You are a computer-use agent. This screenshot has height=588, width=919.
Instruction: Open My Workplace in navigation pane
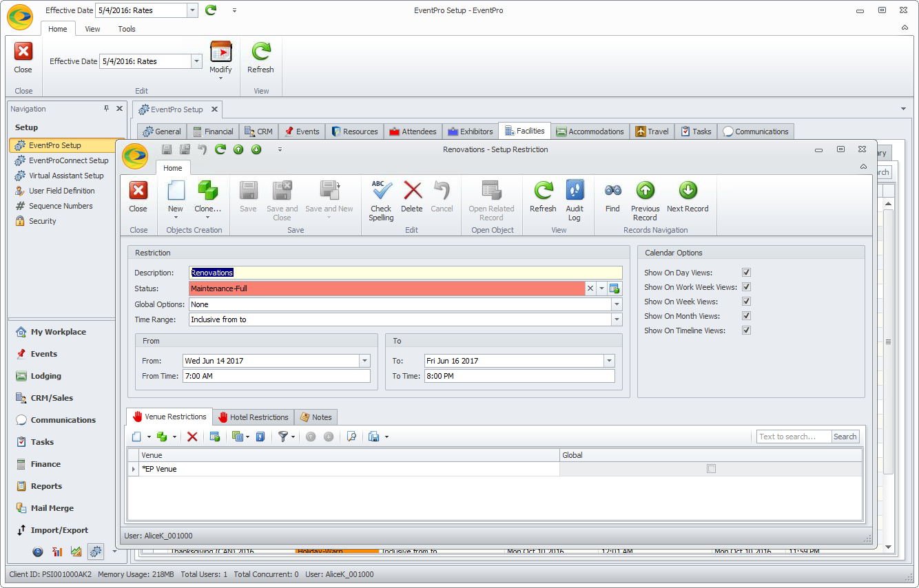(59, 332)
